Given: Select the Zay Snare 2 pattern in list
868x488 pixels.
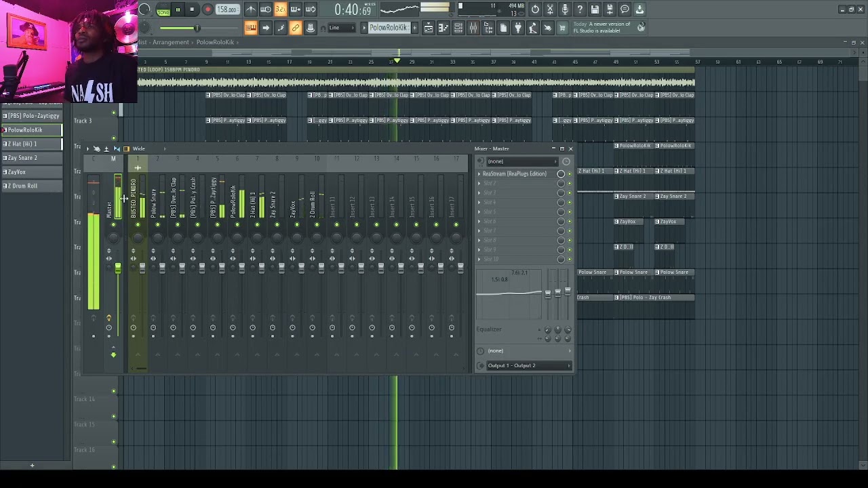Looking at the screenshot, I should (x=32, y=158).
